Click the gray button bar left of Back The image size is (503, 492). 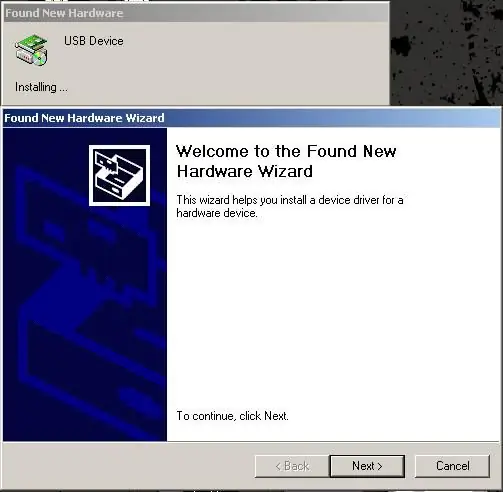point(128,466)
